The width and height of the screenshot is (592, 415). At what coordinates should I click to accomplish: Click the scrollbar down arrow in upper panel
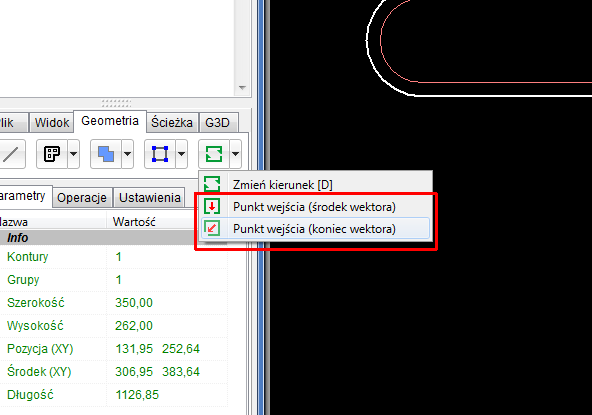(x=242, y=88)
